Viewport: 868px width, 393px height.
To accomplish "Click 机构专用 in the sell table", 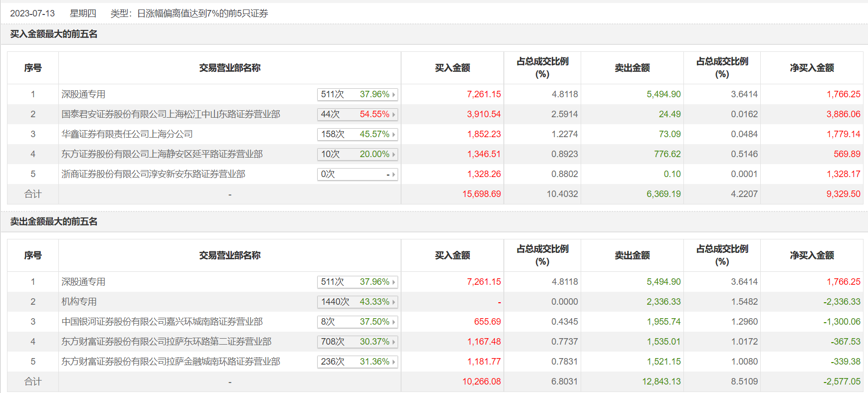I will (x=79, y=302).
